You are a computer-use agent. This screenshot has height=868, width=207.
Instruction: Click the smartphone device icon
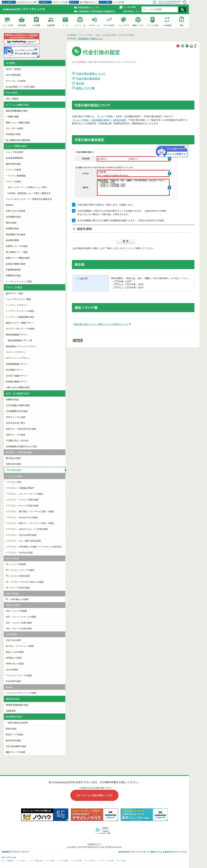click(195, 46)
